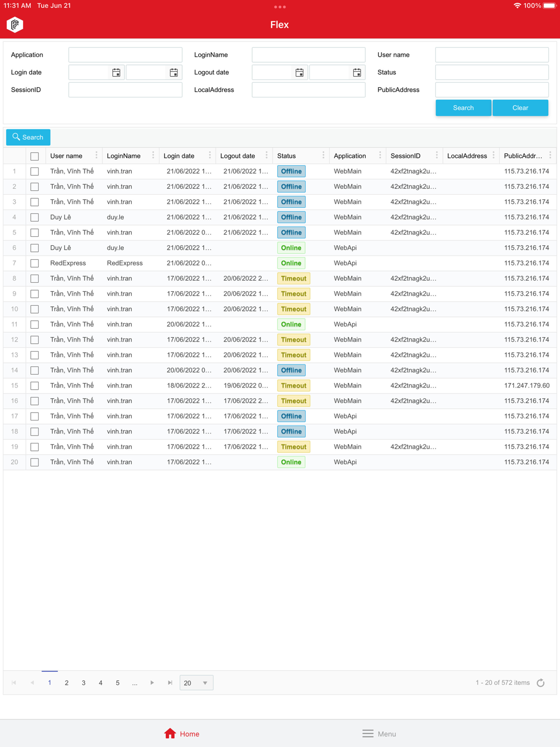Click the Search button in filter panel
This screenshot has width=560, height=747.
click(x=463, y=108)
